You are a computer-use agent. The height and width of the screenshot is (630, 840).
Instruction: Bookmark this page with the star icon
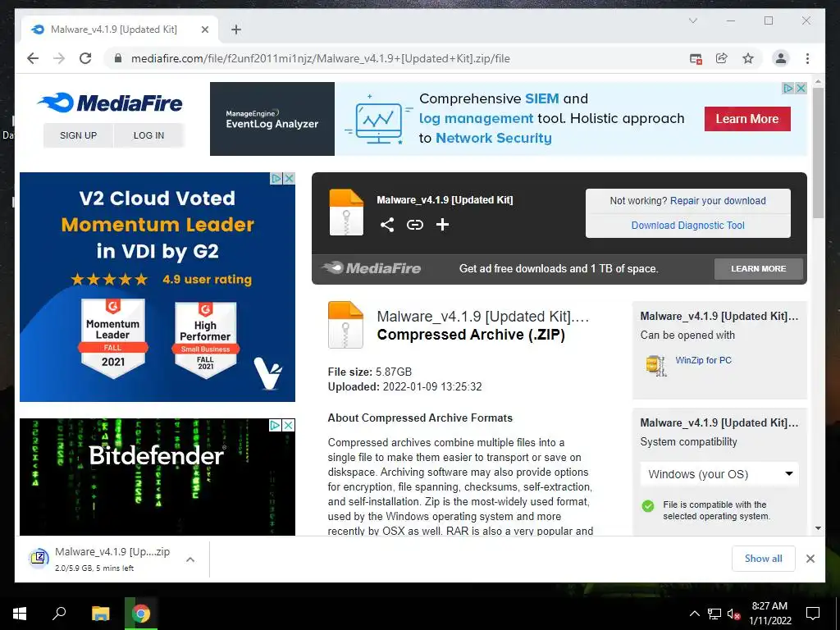click(x=748, y=58)
